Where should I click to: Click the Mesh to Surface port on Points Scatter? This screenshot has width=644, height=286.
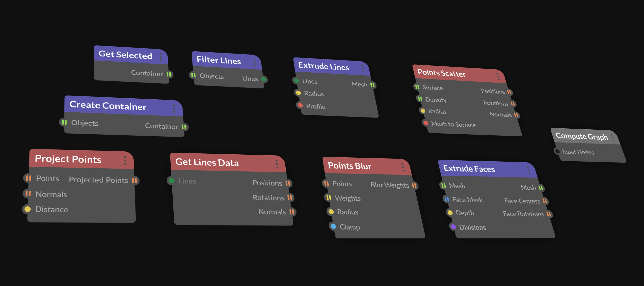point(426,123)
